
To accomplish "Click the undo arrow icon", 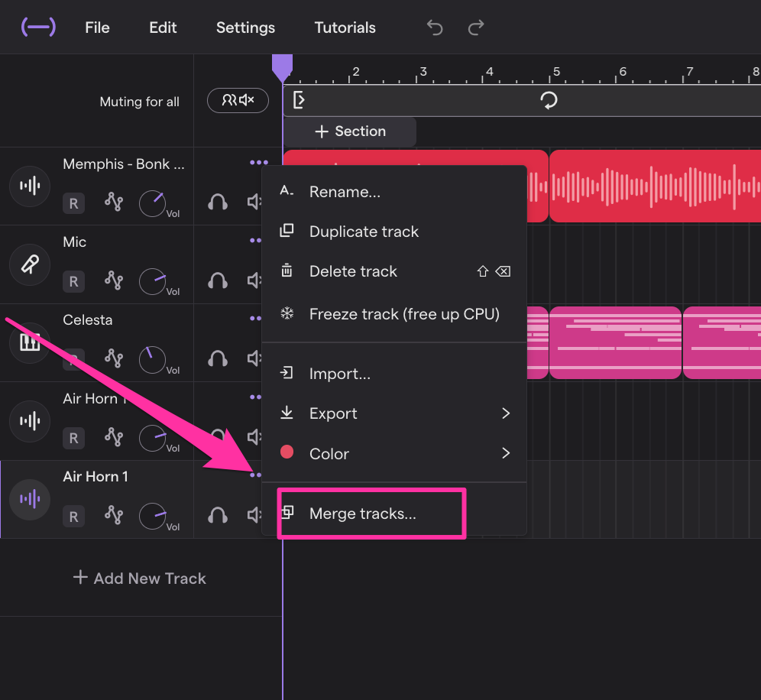I will click(x=435, y=28).
